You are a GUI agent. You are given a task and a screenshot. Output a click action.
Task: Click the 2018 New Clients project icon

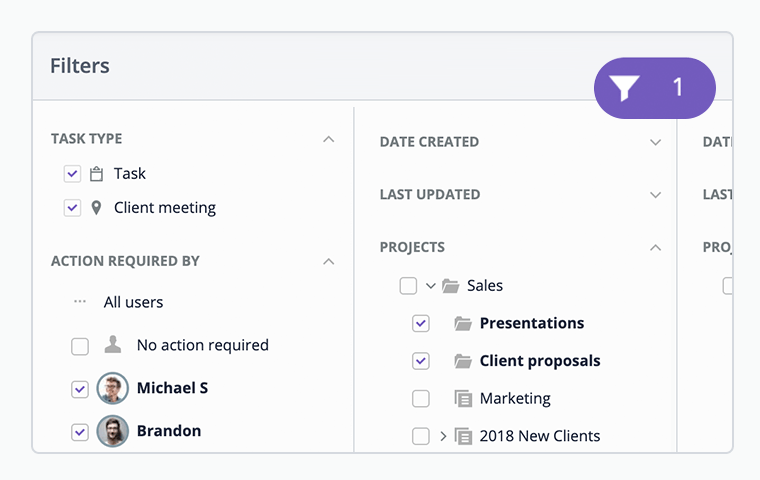tap(463, 436)
